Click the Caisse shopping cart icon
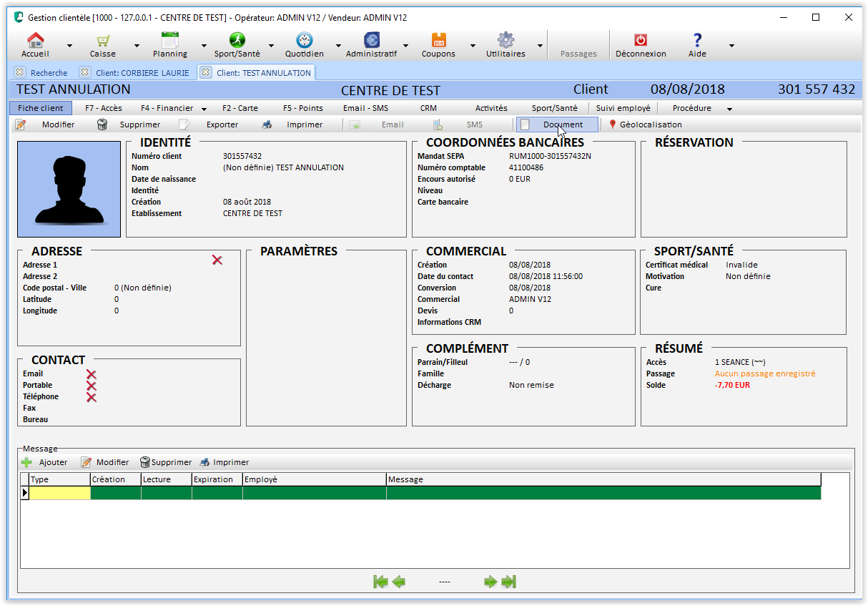 [103, 41]
